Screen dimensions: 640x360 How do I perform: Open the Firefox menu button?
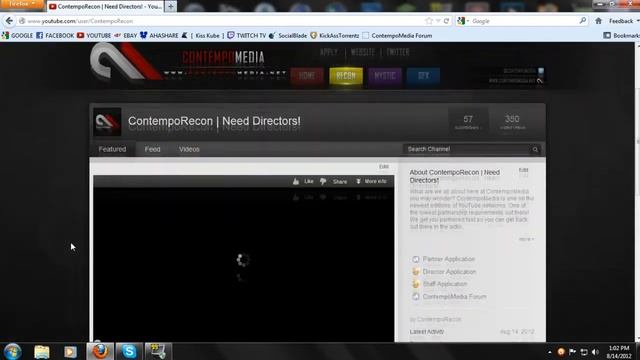click(21, 4)
